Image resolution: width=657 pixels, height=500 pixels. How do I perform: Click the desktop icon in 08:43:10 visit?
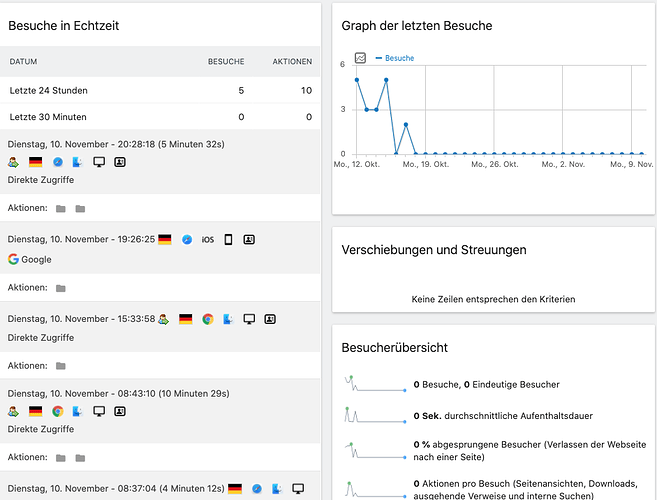(99, 412)
